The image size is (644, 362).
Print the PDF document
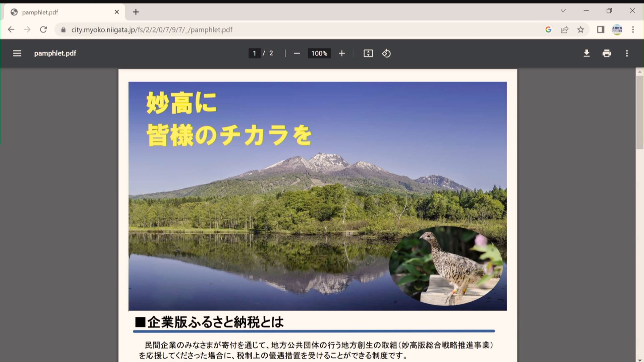click(x=606, y=53)
